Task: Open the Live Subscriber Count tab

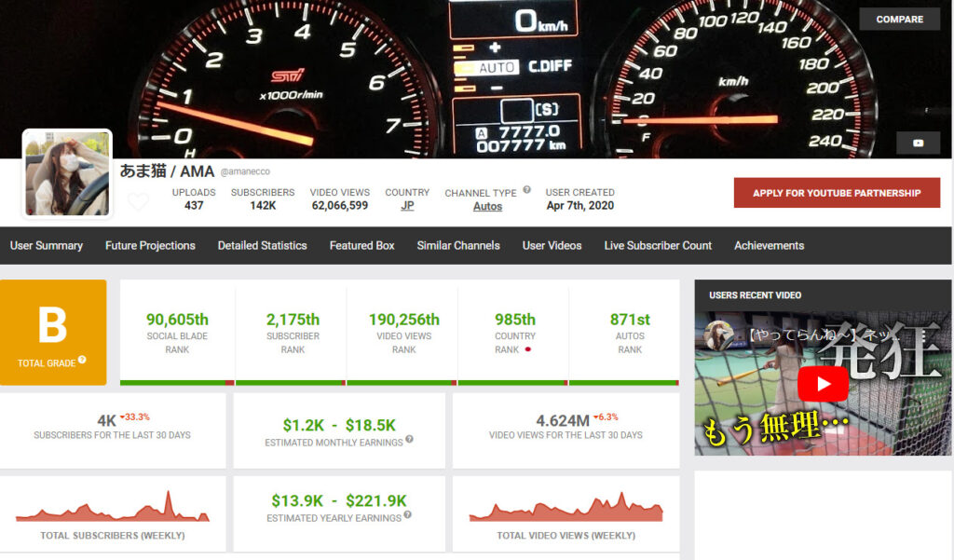Action: (658, 245)
